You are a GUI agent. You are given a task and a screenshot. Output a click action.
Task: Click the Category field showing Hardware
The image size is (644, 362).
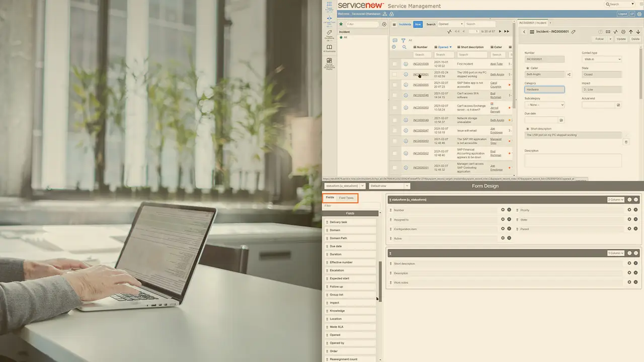544,89
